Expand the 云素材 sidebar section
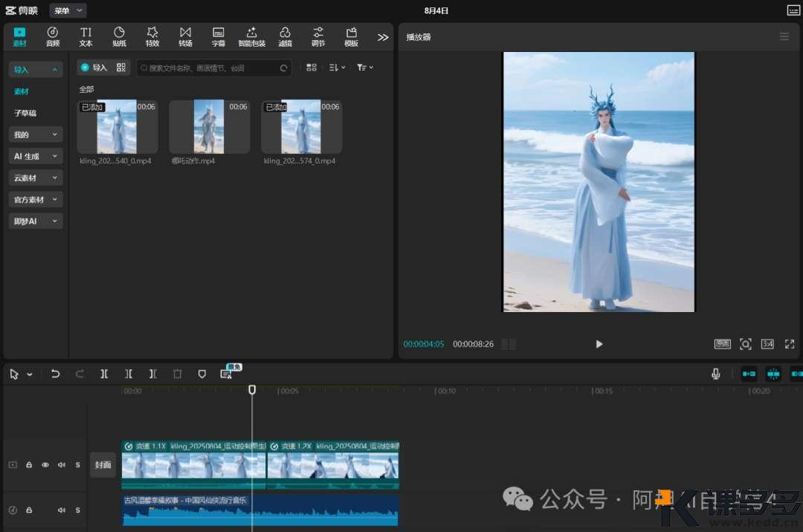 [36, 178]
